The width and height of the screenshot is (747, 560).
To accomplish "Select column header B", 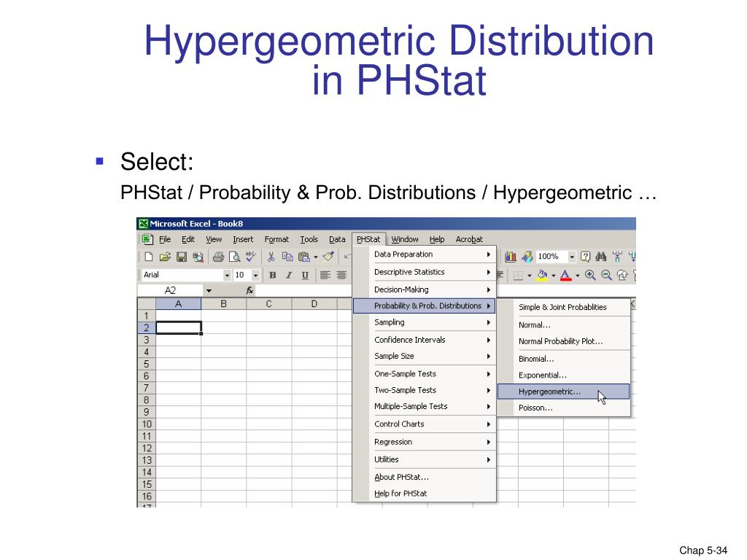I will (223, 304).
